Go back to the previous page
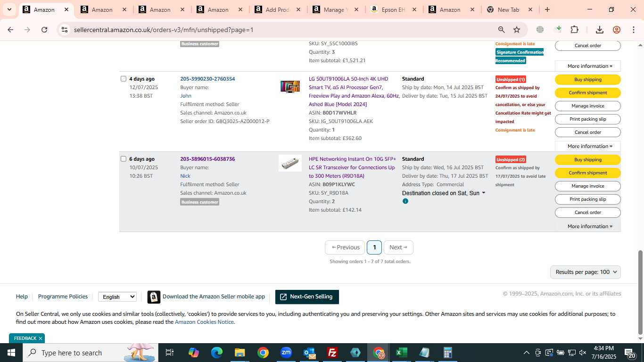Screen dimensions: 644x362 tap(10, 30)
